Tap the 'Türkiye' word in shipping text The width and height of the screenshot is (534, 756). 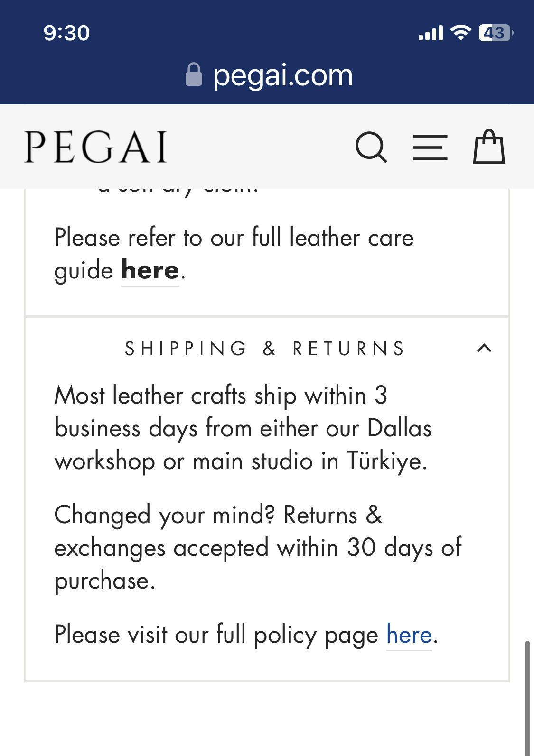[386, 461]
